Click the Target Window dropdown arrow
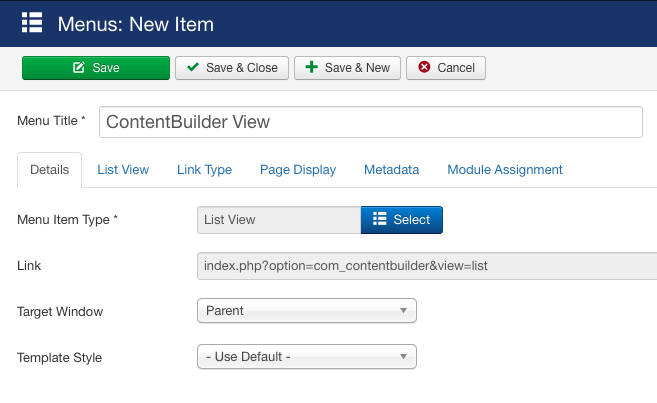Screen dimensions: 657x403 coord(403,311)
